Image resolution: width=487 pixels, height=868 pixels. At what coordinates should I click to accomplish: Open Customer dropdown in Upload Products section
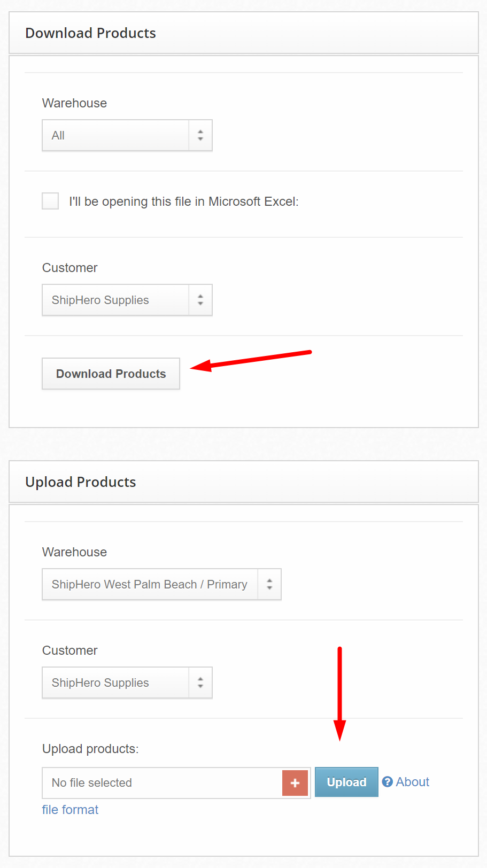[x=127, y=683]
